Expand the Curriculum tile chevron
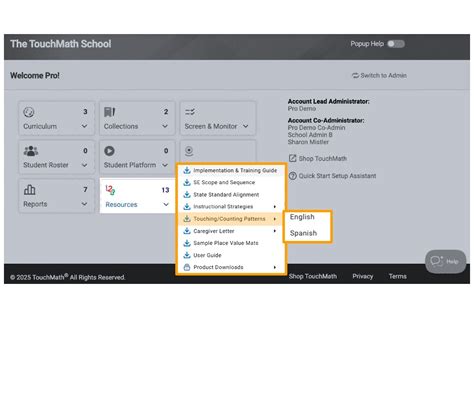 tap(84, 126)
